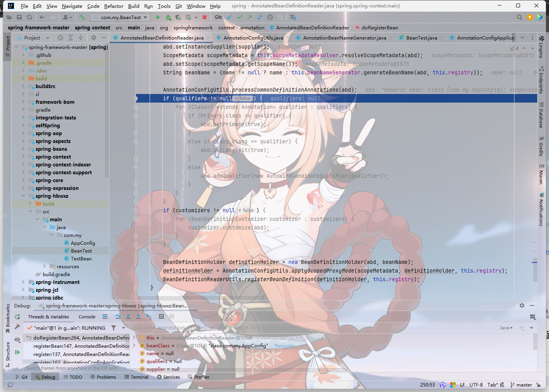Toggle Gradle tool window on right
This screenshot has width=549, height=392.
pyautogui.click(x=541, y=146)
